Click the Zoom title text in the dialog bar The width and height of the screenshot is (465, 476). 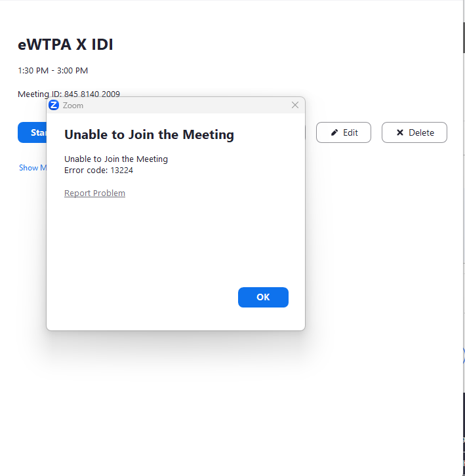click(73, 106)
